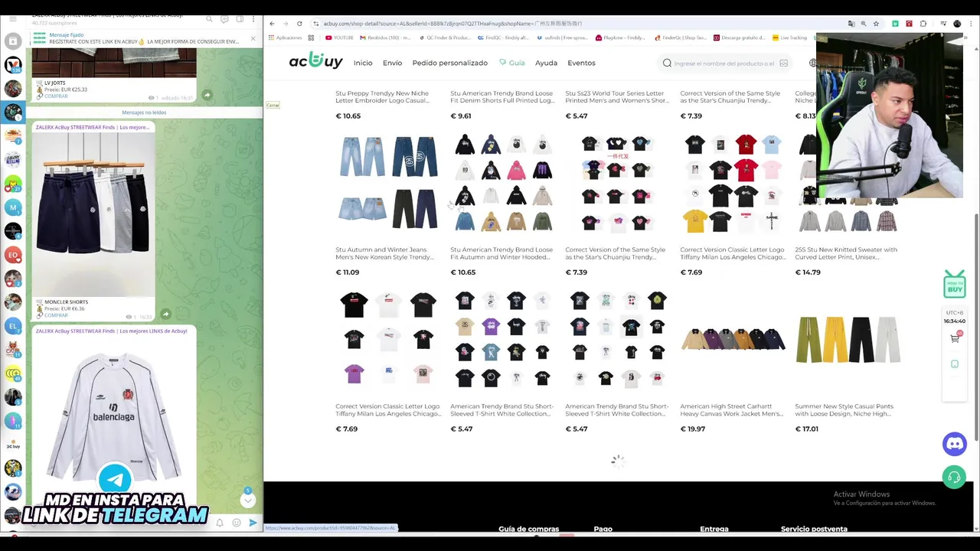
Task: Forward the LV JORTS post
Action: 207,95
